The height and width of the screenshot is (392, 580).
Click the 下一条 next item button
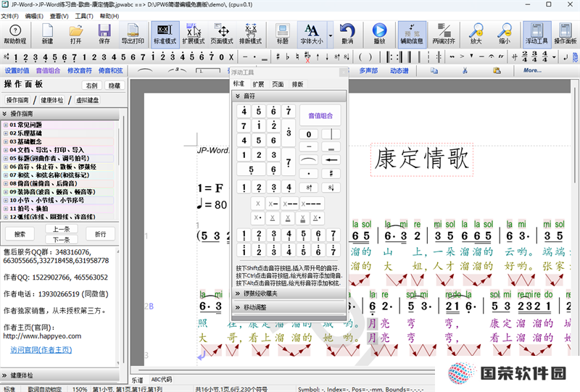click(x=62, y=240)
